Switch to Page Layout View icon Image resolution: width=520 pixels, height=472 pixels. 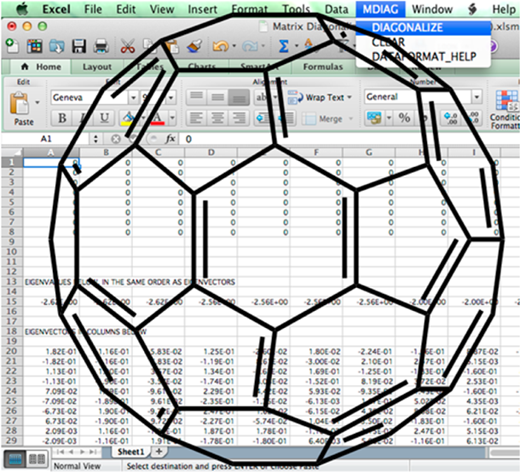(x=37, y=459)
